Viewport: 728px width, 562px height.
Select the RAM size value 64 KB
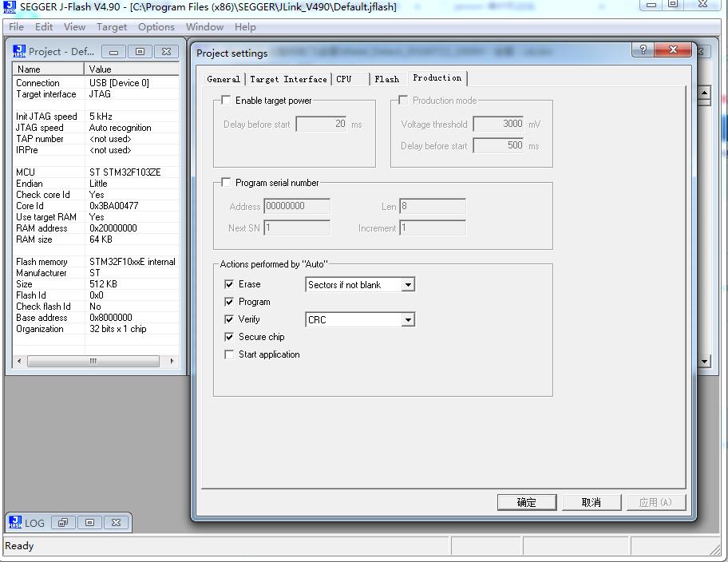click(x=101, y=239)
